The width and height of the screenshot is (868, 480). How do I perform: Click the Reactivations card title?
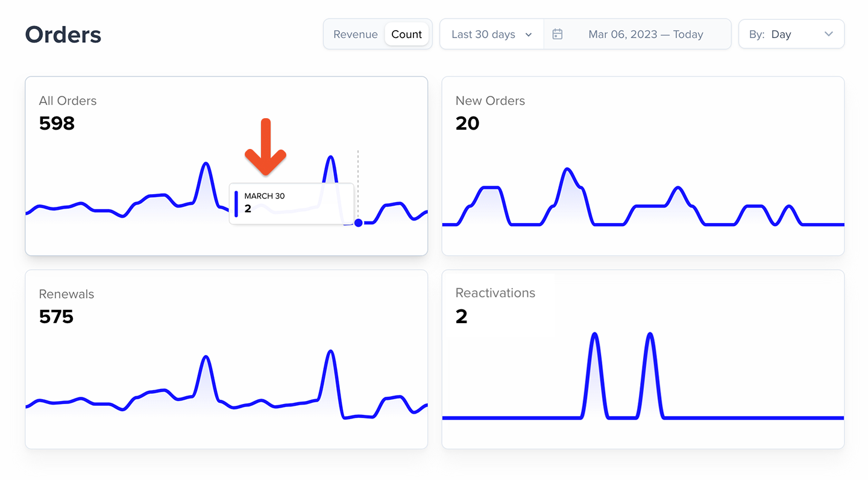(x=495, y=293)
